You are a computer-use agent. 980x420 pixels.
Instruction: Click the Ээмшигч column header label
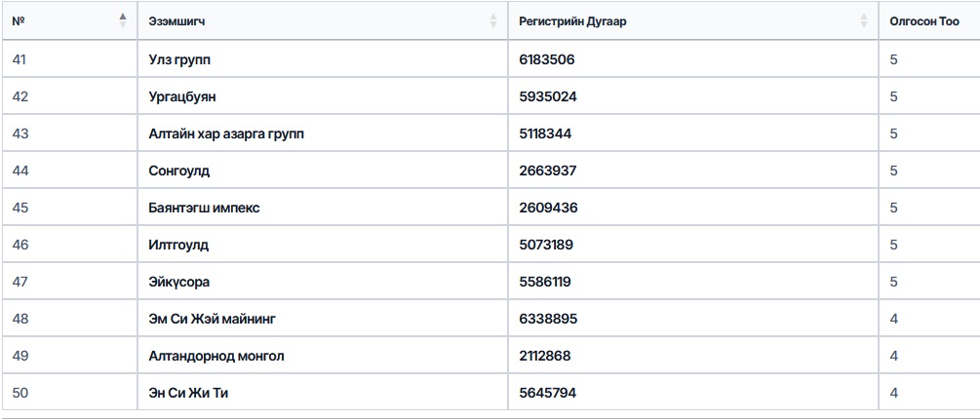tap(177, 20)
